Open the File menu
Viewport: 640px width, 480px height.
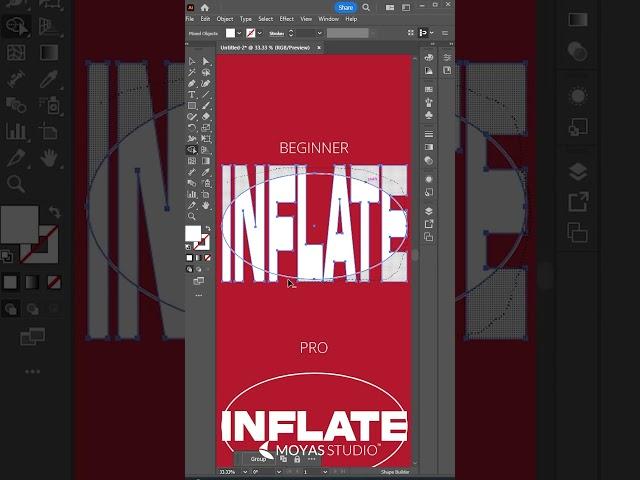(190, 19)
